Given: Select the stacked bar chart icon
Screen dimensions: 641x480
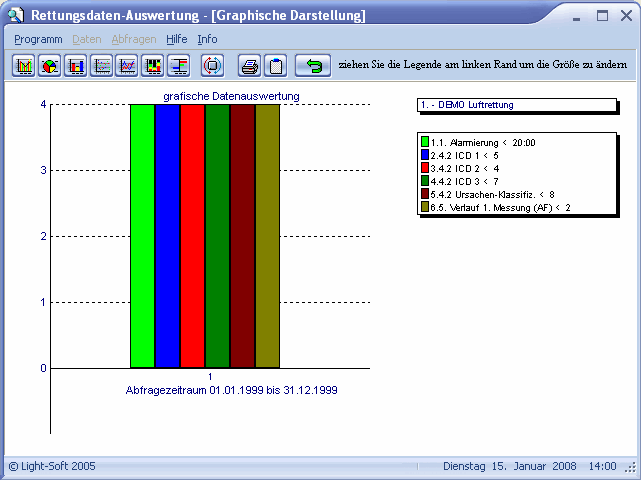Looking at the screenshot, I should [x=153, y=65].
